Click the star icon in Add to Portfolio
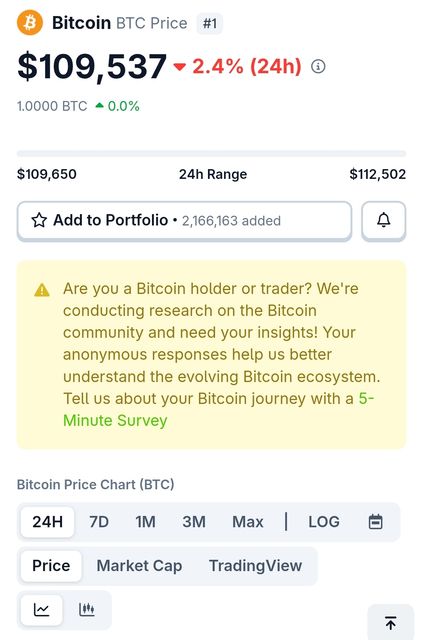Viewport: 423px width, 640px height. 39,220
